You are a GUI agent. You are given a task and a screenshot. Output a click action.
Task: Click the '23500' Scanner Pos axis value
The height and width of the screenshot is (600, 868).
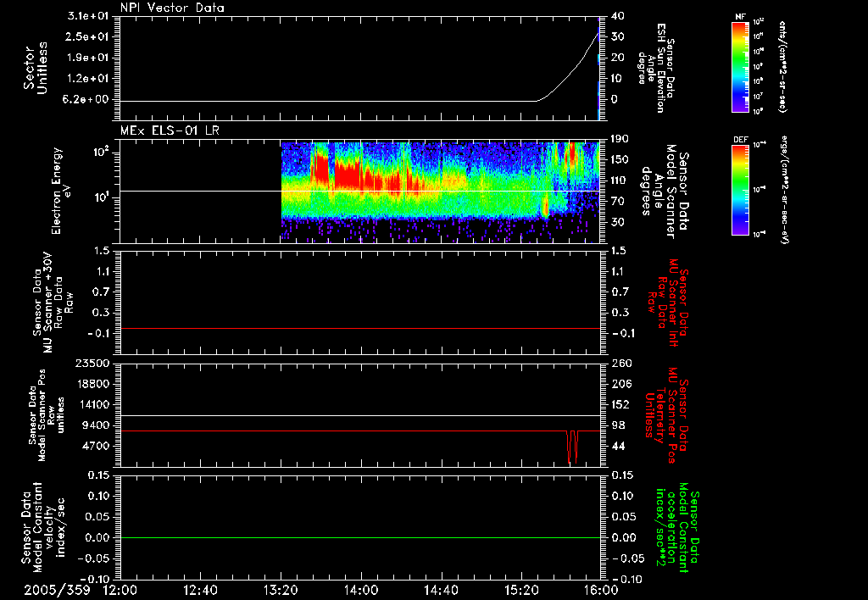pos(92,363)
